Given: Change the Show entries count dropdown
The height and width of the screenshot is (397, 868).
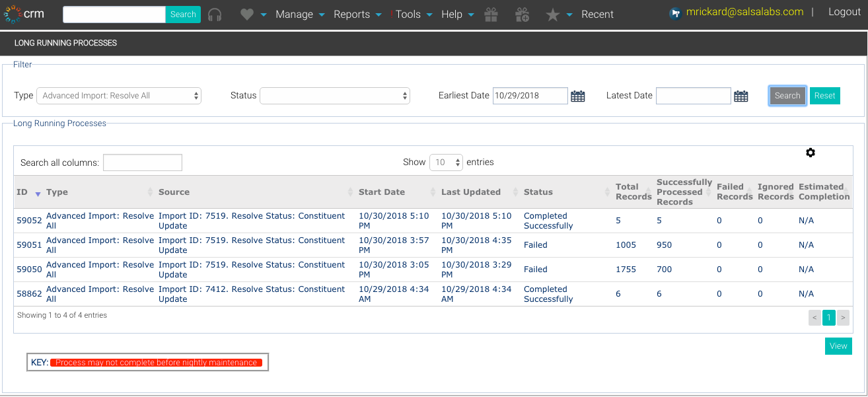Looking at the screenshot, I should (x=446, y=162).
